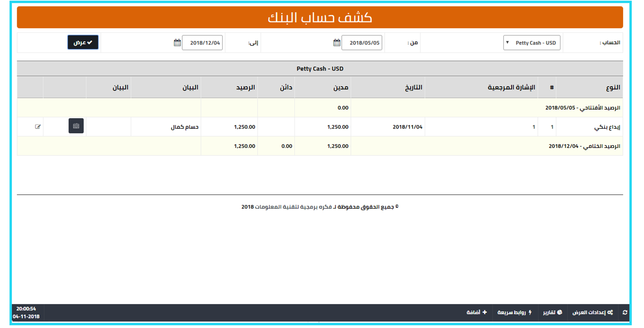
Task: Click the التاريخ date column header
Action: tap(413, 87)
